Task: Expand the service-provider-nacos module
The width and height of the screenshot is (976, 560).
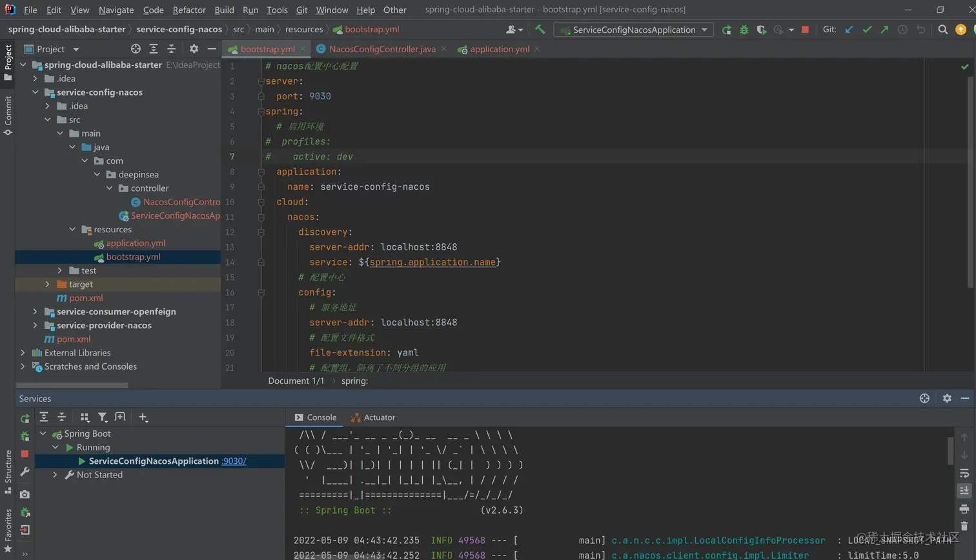Action: (36, 325)
